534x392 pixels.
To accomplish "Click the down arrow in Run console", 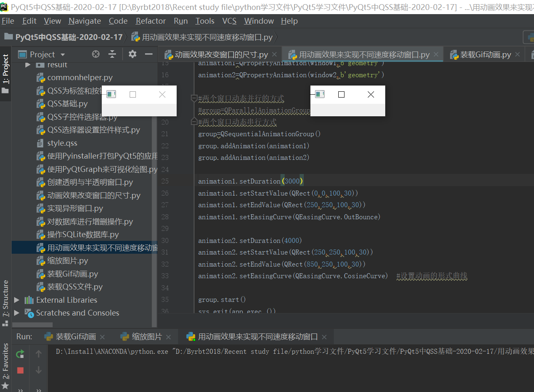I will 39,370.
